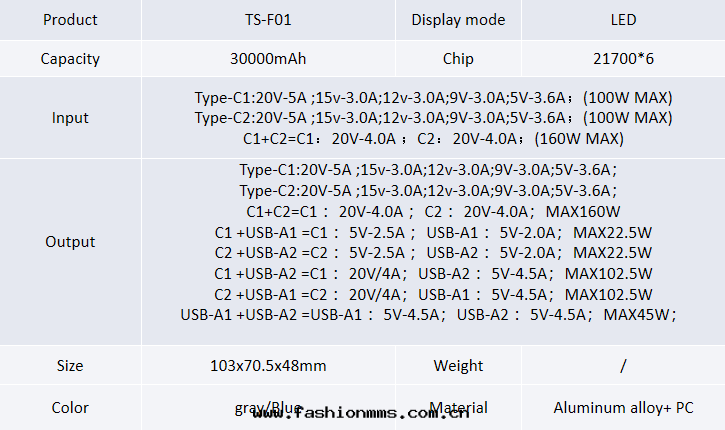Screen dimensions: 725x430
Task: Click the Color label cell
Action: pyautogui.click(x=70, y=408)
